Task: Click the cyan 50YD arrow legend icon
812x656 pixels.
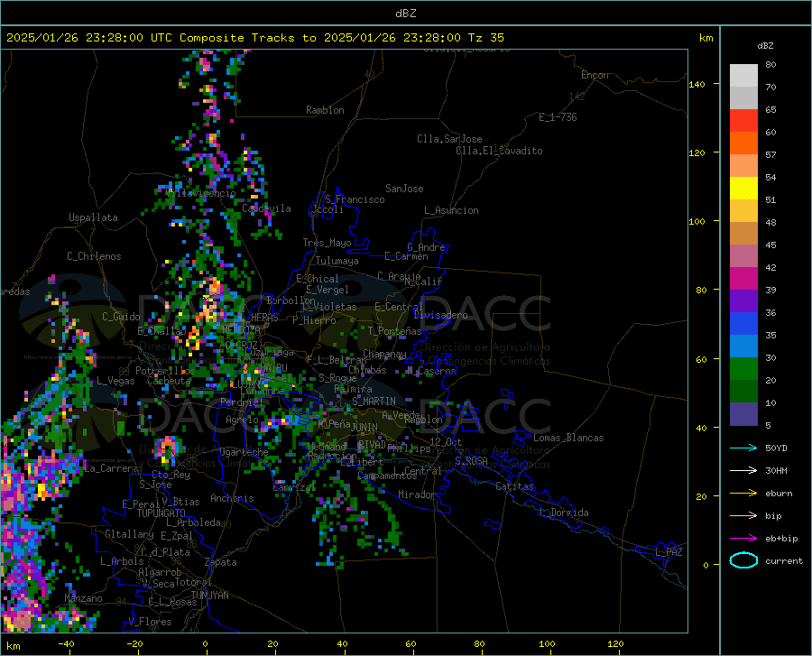Action: [x=743, y=448]
